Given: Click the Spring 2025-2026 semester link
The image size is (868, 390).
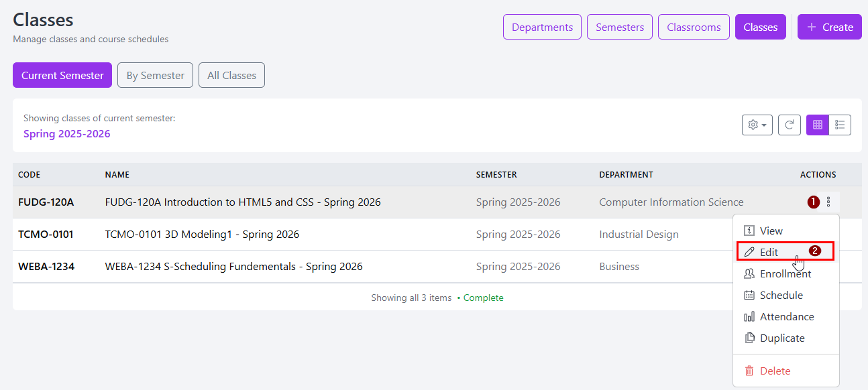Looking at the screenshot, I should [67, 133].
